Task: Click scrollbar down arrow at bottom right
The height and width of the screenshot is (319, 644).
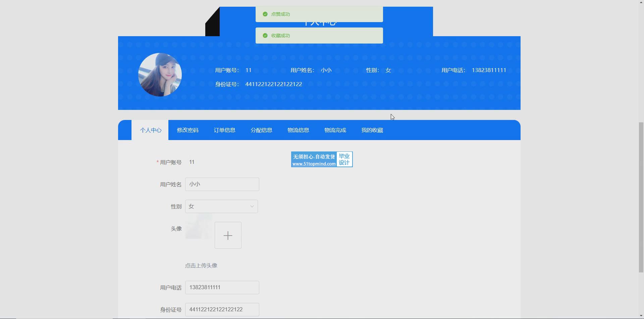Action: 641,316
